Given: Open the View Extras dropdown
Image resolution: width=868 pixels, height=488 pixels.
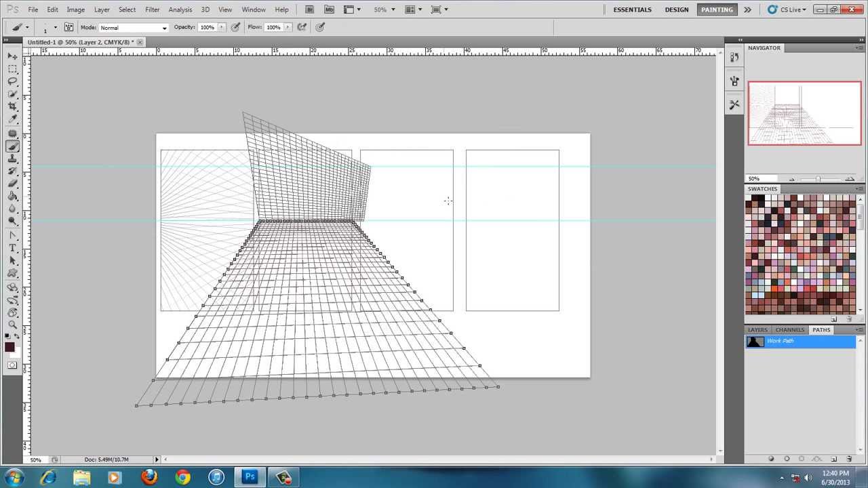Looking at the screenshot, I should click(353, 9).
